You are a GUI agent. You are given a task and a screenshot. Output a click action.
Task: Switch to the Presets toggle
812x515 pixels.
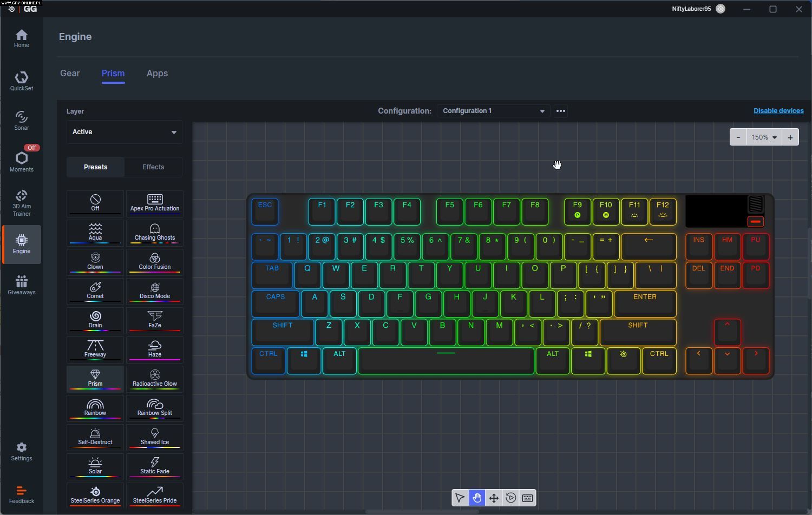pos(95,167)
